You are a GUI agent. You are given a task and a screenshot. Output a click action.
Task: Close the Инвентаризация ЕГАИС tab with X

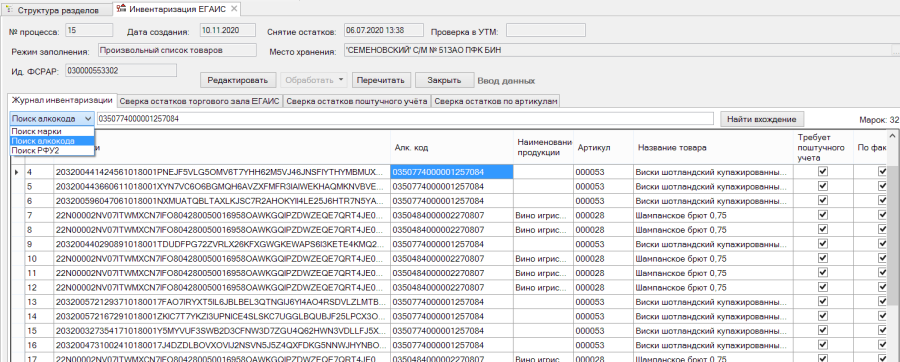pos(234,10)
